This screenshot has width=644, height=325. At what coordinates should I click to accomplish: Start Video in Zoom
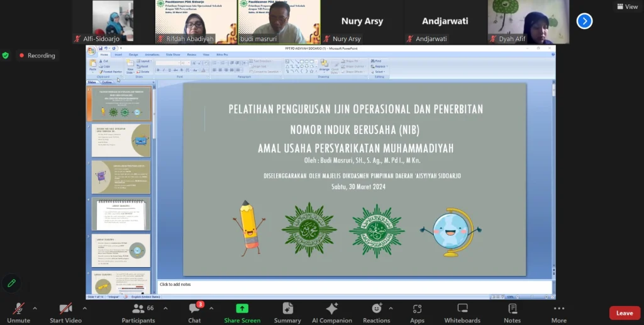[x=65, y=314]
